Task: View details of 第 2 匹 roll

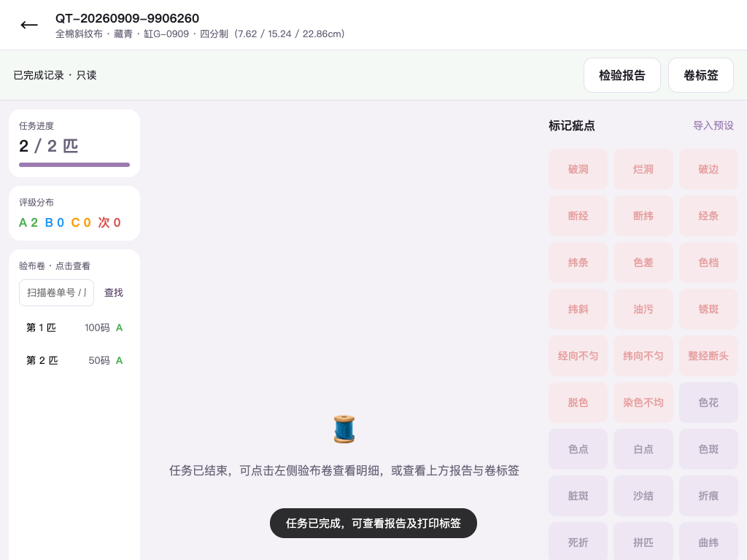Action: point(74,360)
